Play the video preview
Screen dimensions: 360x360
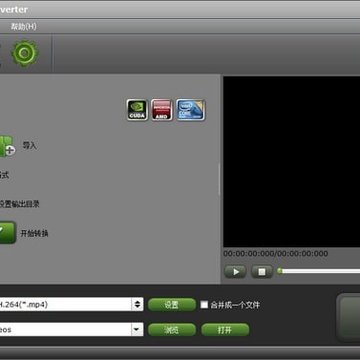pos(235,272)
